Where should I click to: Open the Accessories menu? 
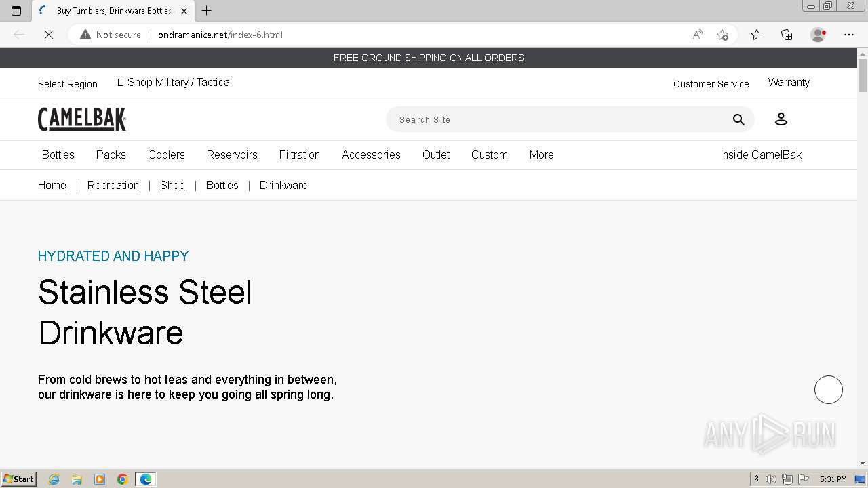[371, 155]
